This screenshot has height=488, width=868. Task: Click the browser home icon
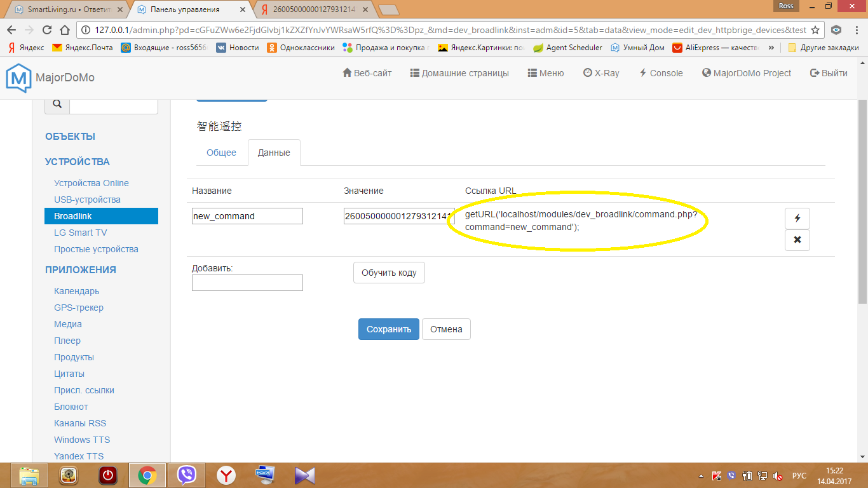64,30
